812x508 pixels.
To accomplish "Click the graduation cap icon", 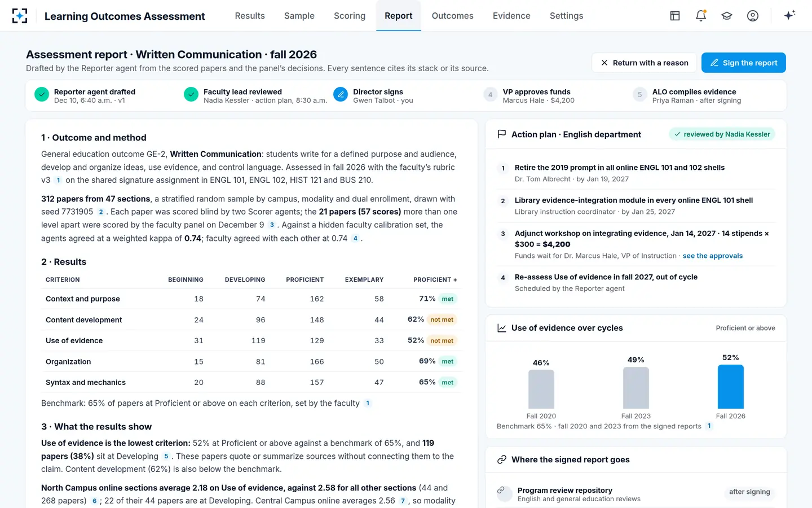I will tap(727, 16).
